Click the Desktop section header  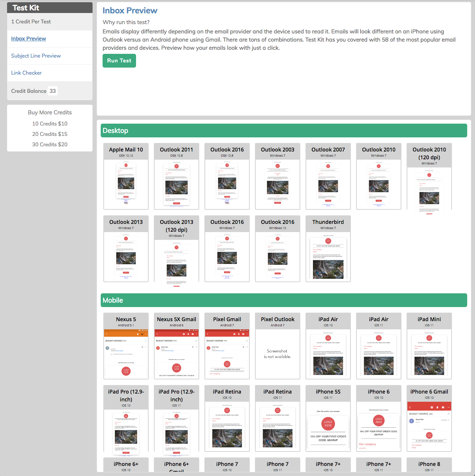pyautogui.click(x=284, y=131)
